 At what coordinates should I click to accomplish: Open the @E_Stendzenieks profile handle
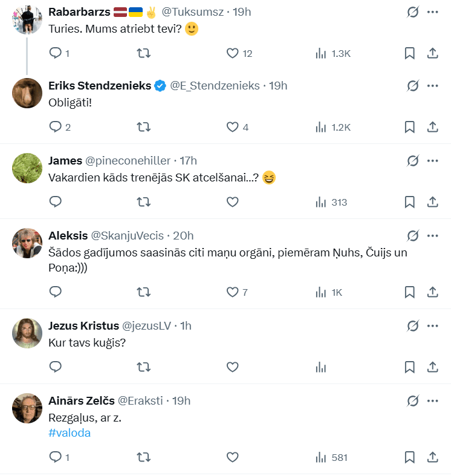(x=215, y=86)
